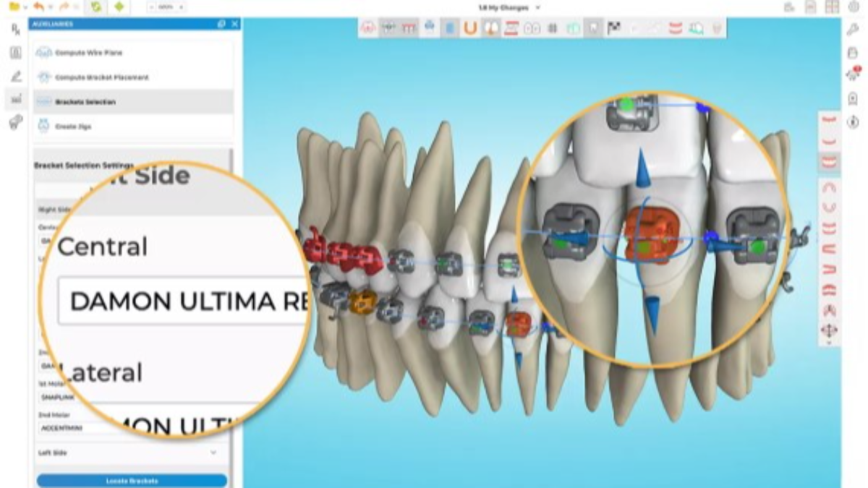
Task: Select Create Jigs option
Action: point(73,127)
